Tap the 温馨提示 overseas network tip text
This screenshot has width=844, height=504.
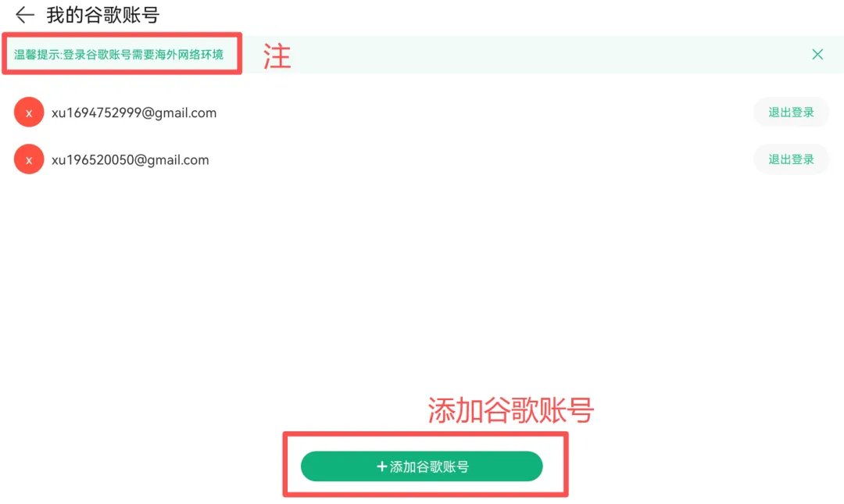(x=119, y=55)
